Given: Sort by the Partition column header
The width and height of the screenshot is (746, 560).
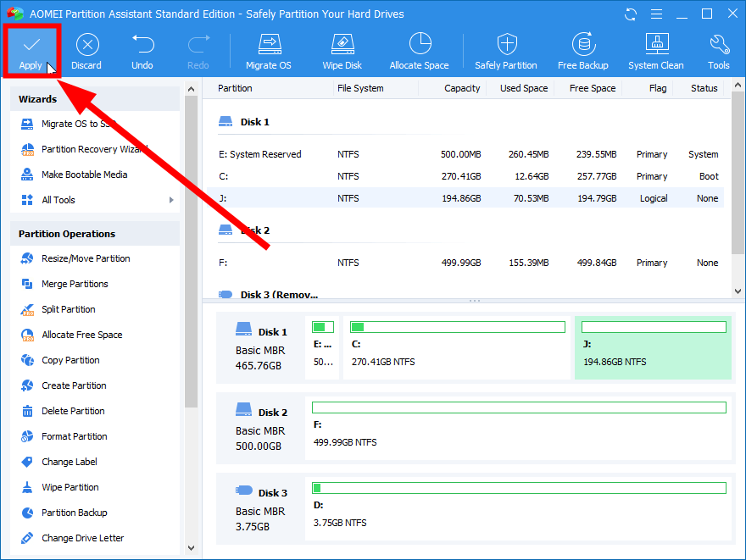Looking at the screenshot, I should [x=235, y=88].
